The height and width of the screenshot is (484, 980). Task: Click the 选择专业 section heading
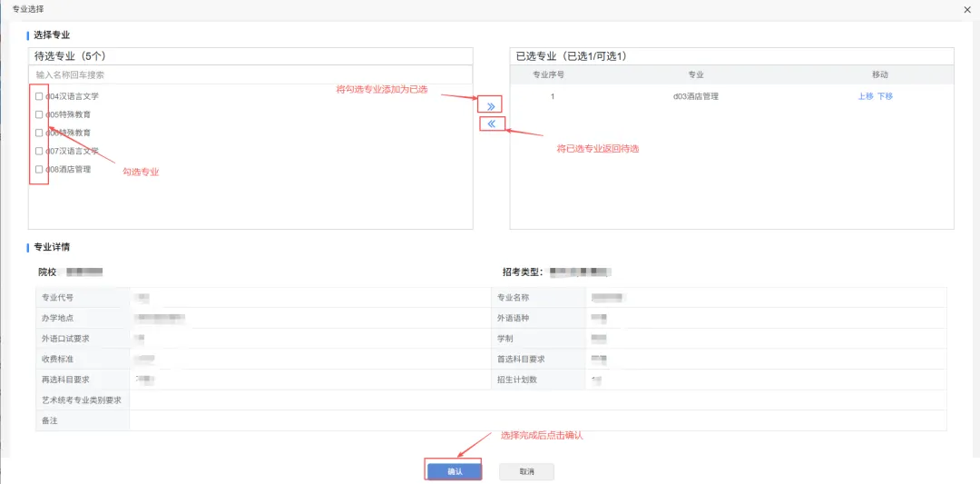click(52, 35)
